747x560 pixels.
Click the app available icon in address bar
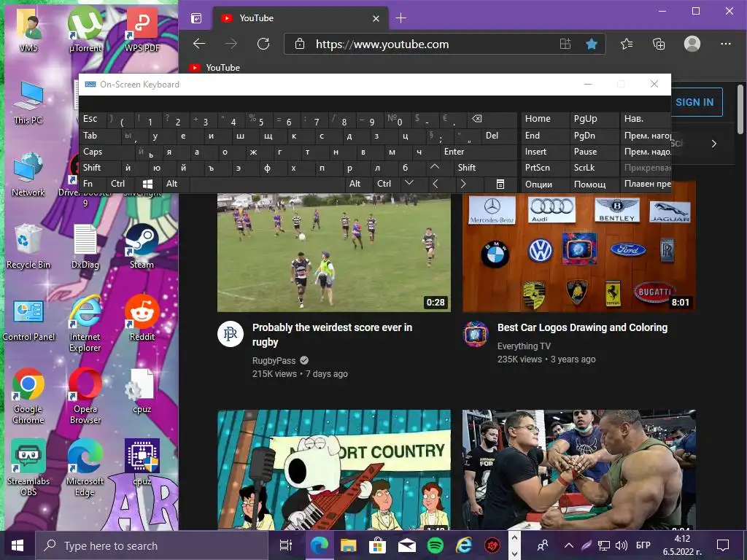tap(565, 44)
